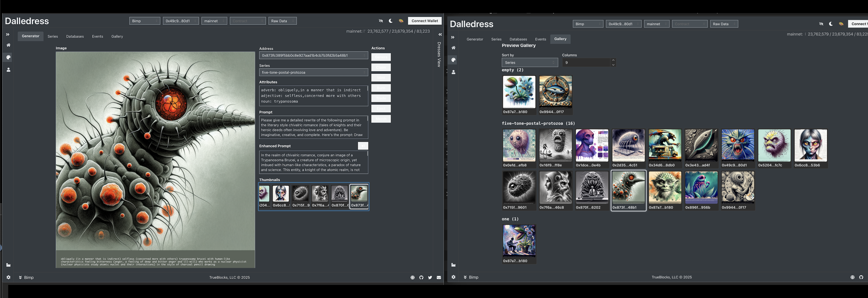This screenshot has width=868, height=298.
Task: Select the palette icon in the left window sidebar
Action: [8, 58]
